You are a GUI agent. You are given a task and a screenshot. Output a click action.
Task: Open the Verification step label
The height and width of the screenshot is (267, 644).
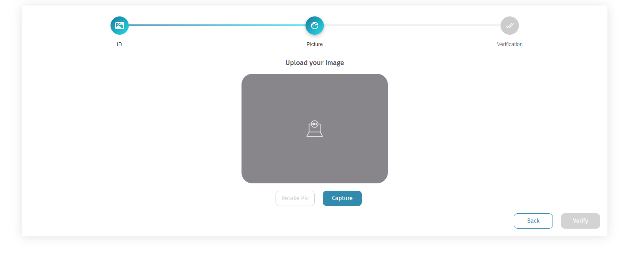tap(510, 44)
